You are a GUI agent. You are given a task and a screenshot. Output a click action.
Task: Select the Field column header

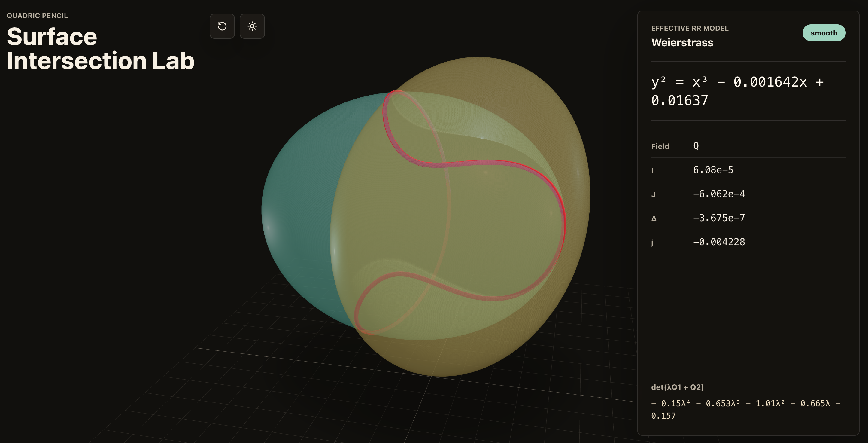(x=660, y=146)
